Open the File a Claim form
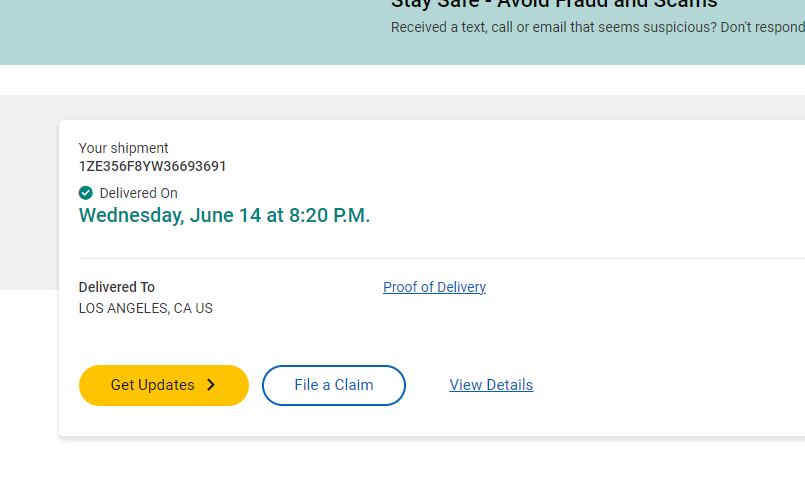The height and width of the screenshot is (498, 805). 333,385
